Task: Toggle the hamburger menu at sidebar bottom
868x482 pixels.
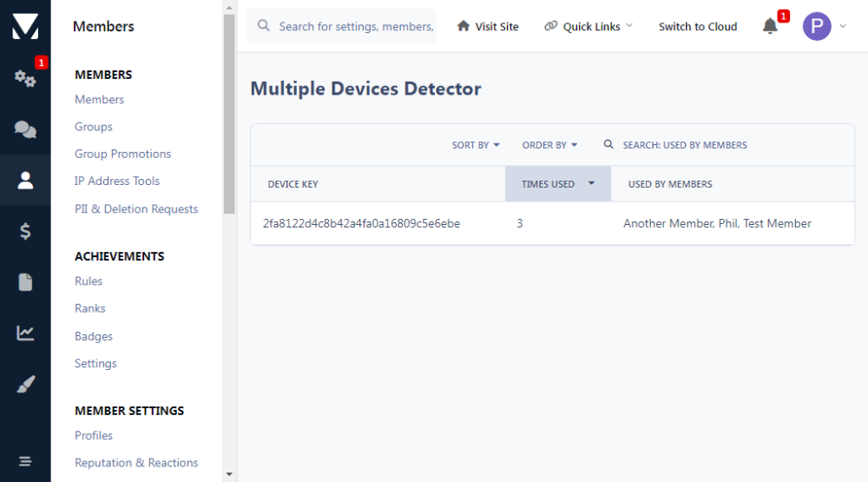Action: (x=25, y=460)
